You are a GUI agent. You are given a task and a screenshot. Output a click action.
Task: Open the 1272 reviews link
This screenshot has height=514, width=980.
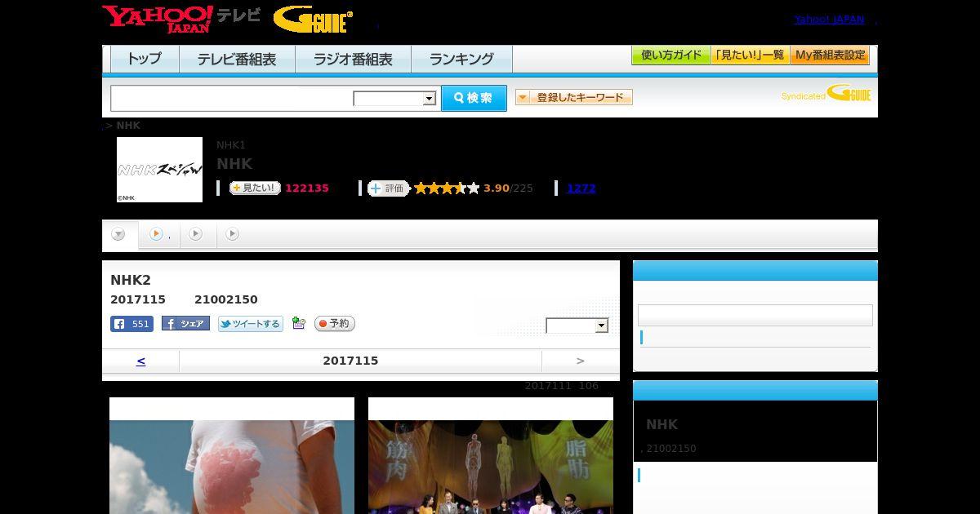tap(581, 188)
